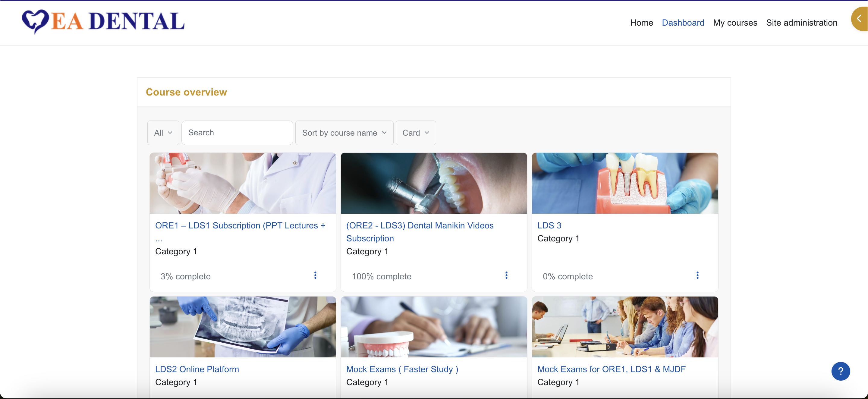Open three-dot menu on Dental Manikin Videos card
Image resolution: width=868 pixels, height=399 pixels.
pyautogui.click(x=506, y=275)
